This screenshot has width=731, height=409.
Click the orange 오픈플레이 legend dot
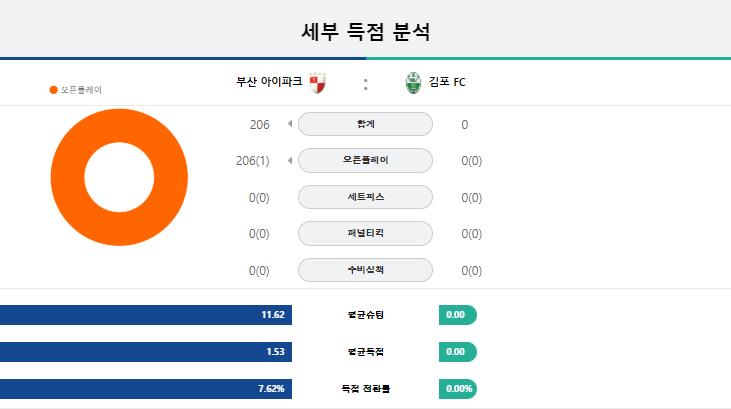[54, 90]
